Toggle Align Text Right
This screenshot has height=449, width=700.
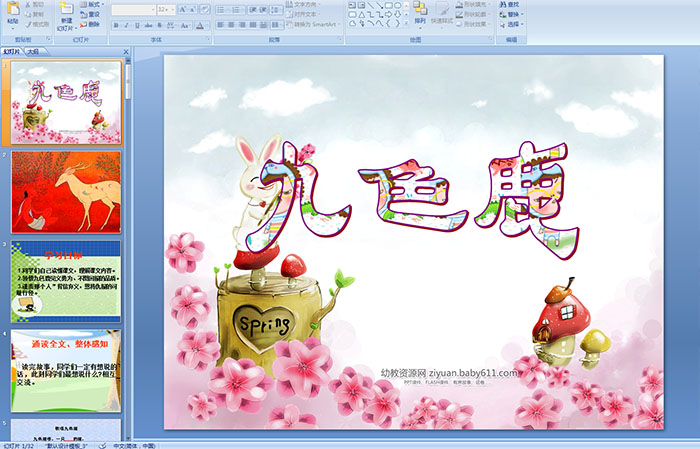pos(242,25)
